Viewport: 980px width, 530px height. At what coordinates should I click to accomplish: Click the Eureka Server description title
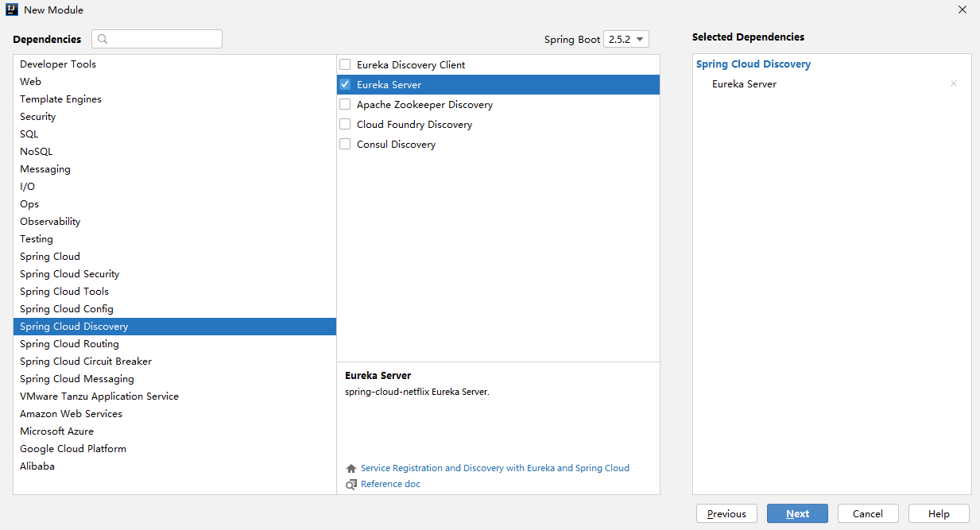pos(378,376)
